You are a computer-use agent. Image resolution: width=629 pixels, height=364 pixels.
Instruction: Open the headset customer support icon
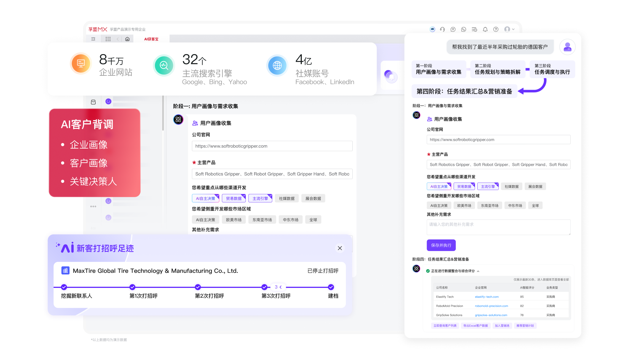coord(442,29)
